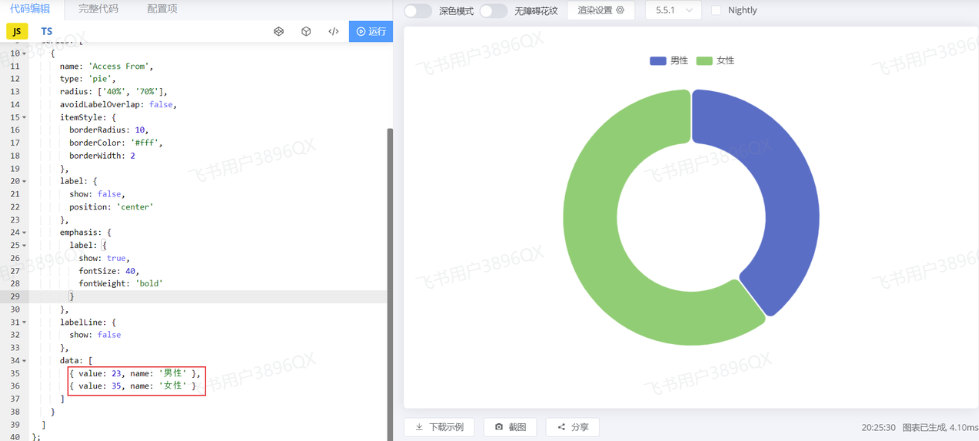The width and height of the screenshot is (979, 441).
Task: Click the fontWeight: 'bold' line
Action: [x=121, y=284]
